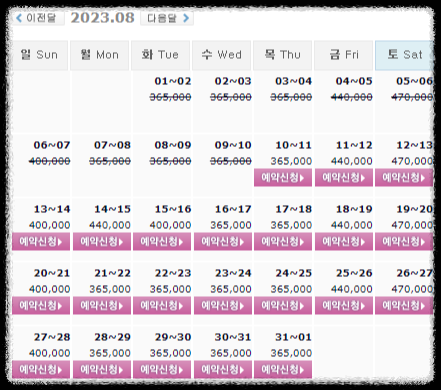
Task: Reserve the 20~21 night
Action: pos(41,305)
